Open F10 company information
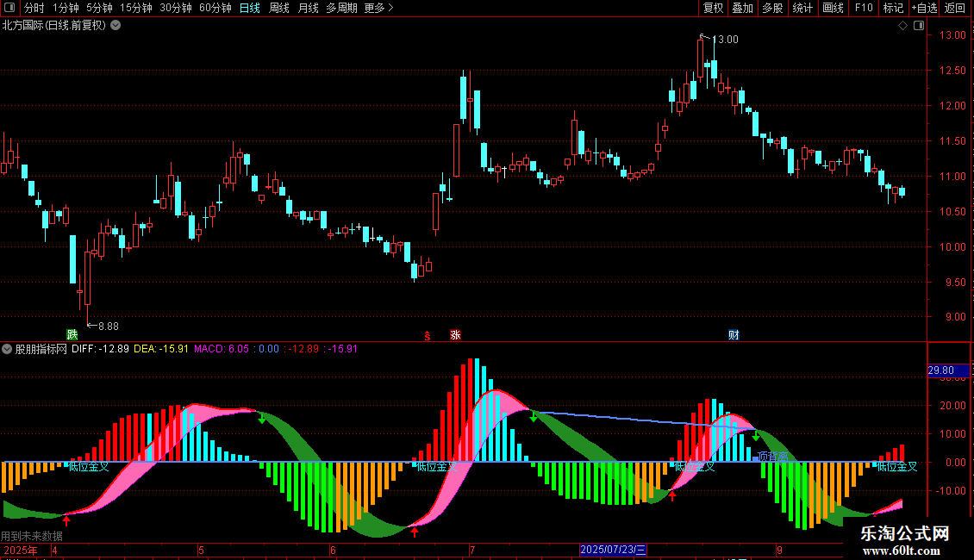 (x=864, y=8)
